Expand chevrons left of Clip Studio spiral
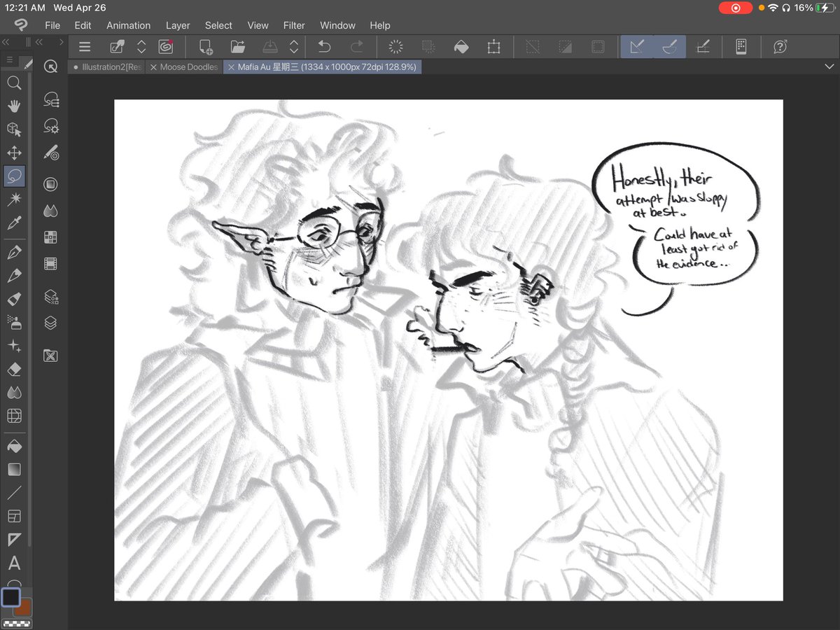Screen dimensions: 840x630 (x=141, y=47)
